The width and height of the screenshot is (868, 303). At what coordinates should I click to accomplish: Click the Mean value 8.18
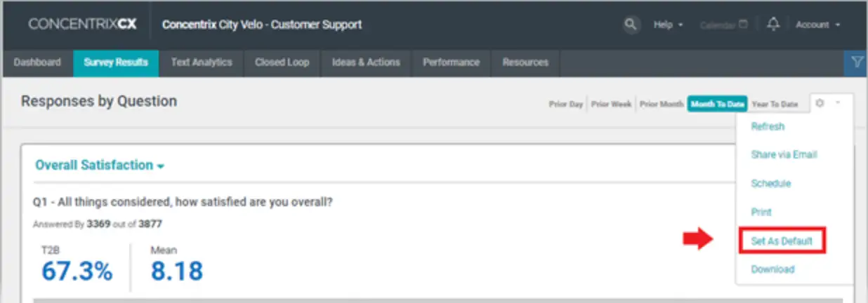(176, 271)
